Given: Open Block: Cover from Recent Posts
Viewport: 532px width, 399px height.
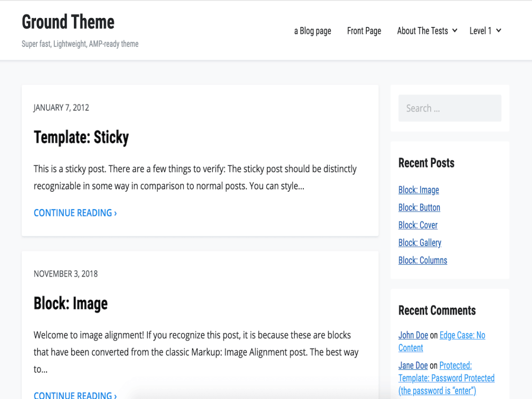Looking at the screenshot, I should point(418,225).
